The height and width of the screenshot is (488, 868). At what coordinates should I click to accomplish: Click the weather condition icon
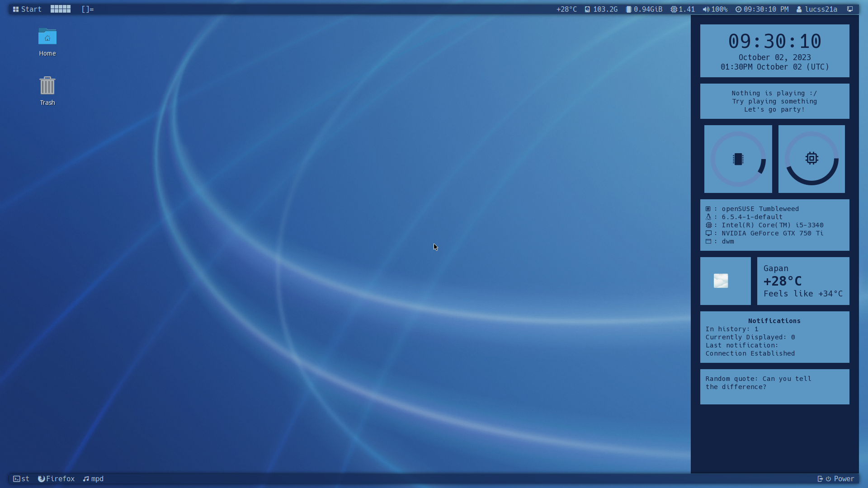(x=721, y=281)
